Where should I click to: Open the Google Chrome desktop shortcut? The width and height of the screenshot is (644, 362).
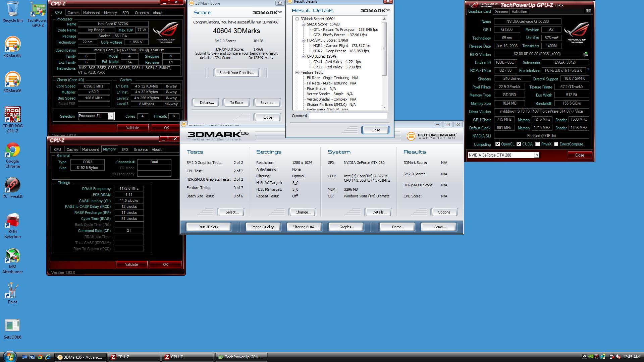pyautogui.click(x=12, y=155)
